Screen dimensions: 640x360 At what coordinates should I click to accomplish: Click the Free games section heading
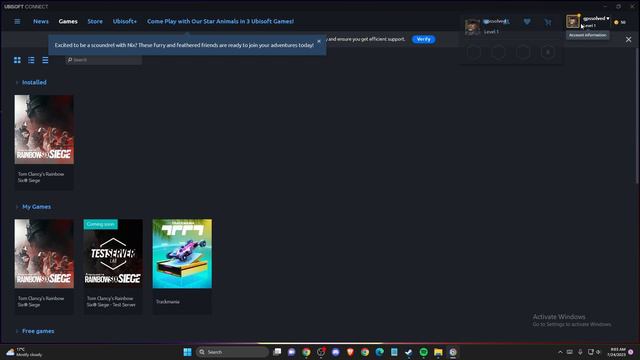pyautogui.click(x=38, y=331)
